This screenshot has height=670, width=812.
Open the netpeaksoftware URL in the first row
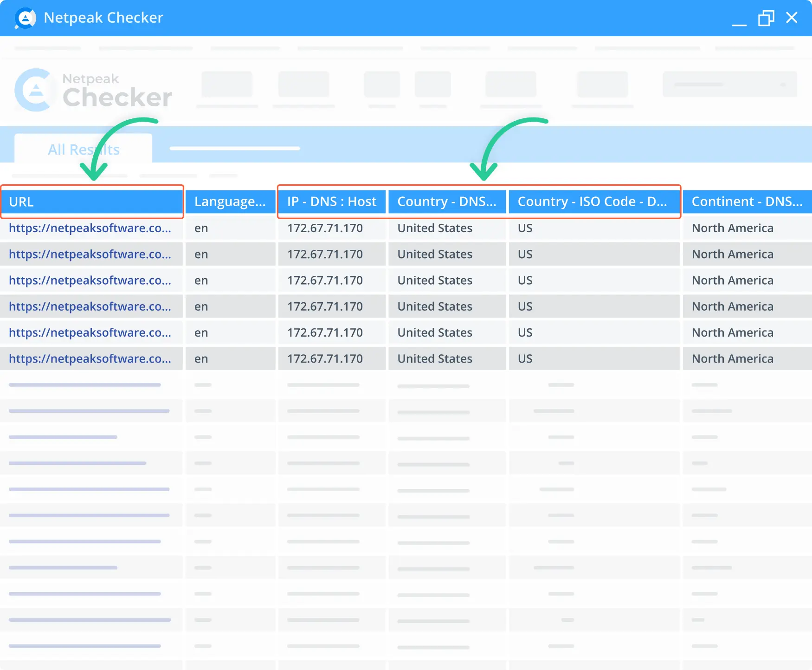click(90, 228)
